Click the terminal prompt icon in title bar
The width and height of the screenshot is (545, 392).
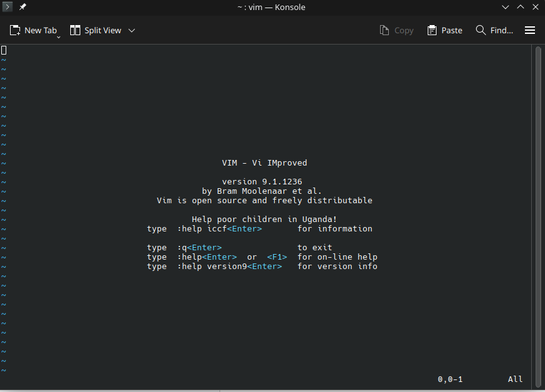pos(8,7)
